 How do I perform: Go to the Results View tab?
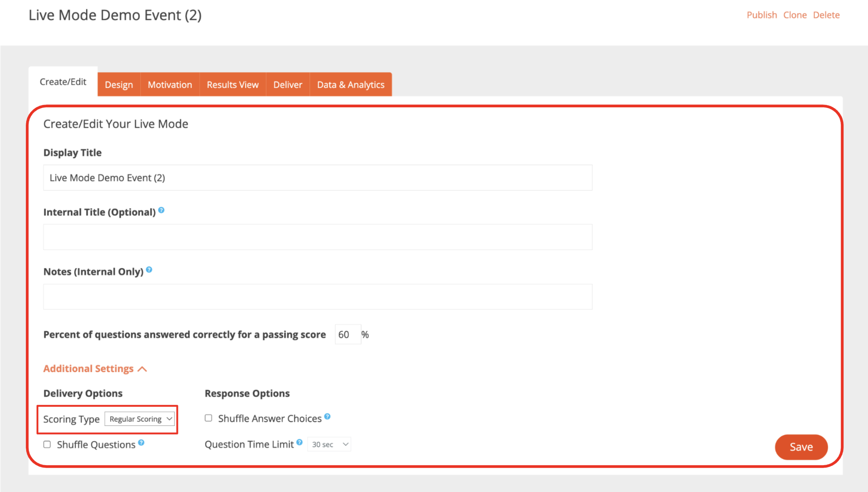(x=233, y=84)
